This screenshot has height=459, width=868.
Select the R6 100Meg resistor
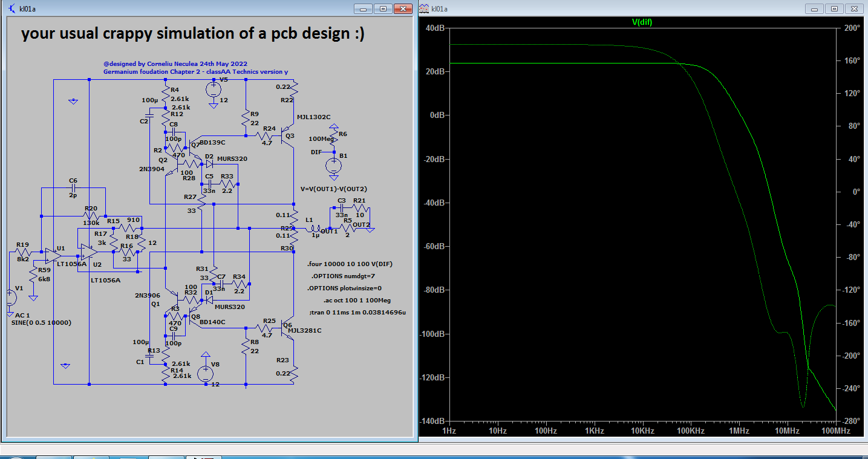pyautogui.click(x=333, y=139)
